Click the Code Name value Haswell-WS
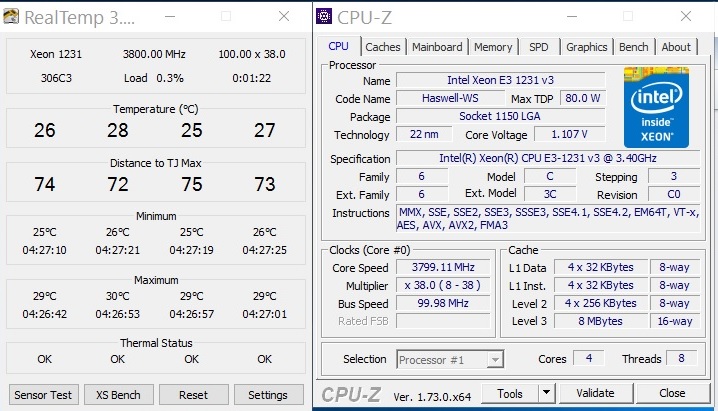This screenshot has height=411, width=718. pos(451,98)
